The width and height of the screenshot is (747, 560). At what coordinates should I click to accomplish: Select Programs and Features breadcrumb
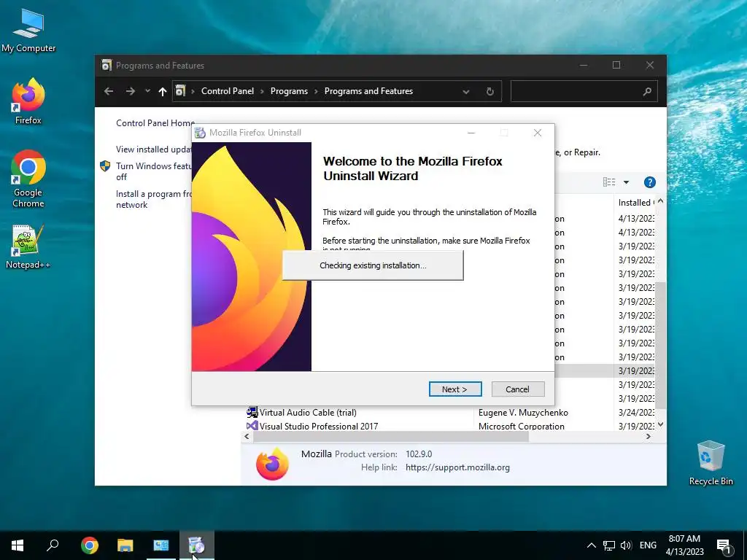(x=368, y=91)
